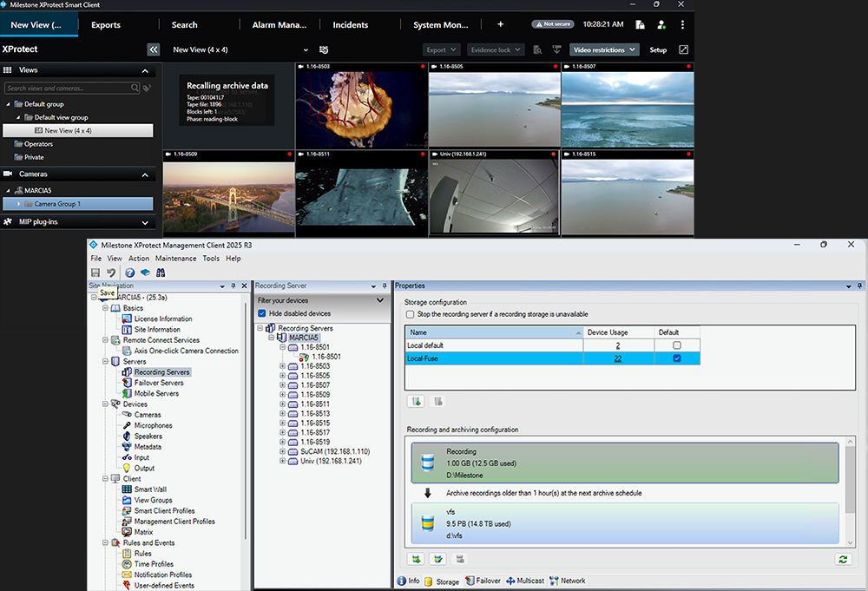Collapse the Cameras section in Smart Client
868x591 pixels.
point(145,174)
